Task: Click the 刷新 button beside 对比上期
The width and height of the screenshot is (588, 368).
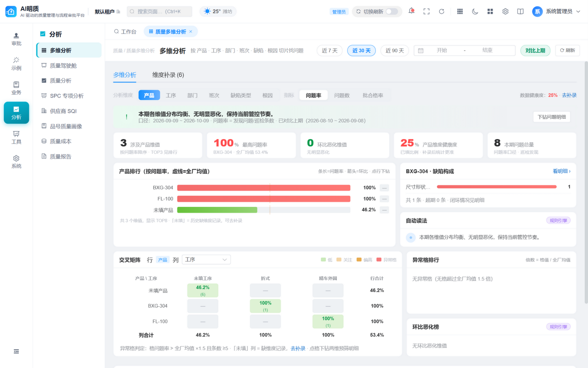Action: click(568, 50)
